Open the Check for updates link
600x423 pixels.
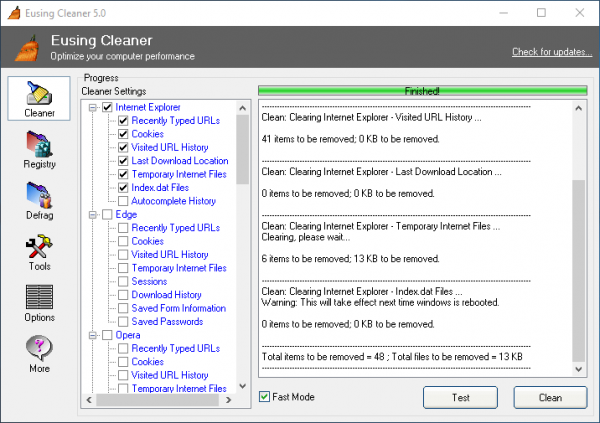[x=552, y=52]
